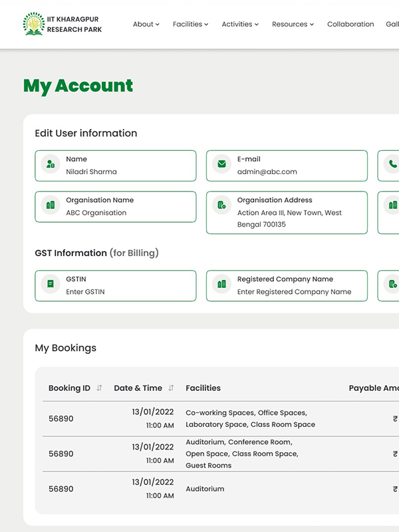Click the phone icon in user information
This screenshot has width=399, height=532.
point(392,164)
